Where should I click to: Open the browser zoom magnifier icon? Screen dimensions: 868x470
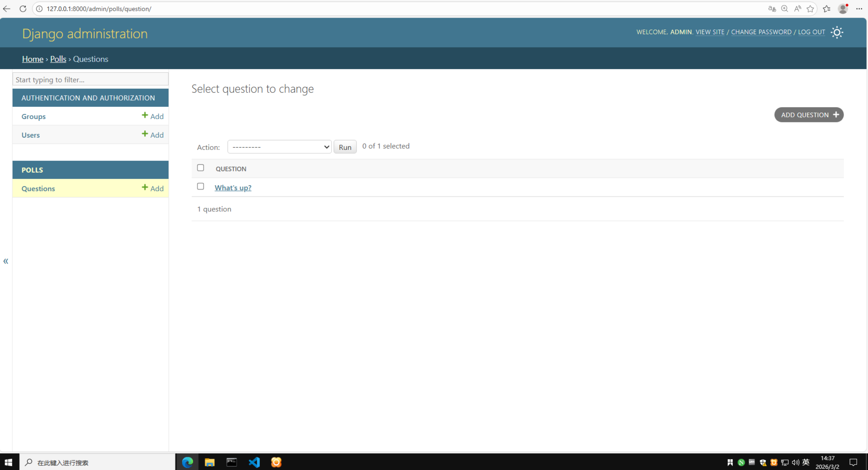coord(785,9)
